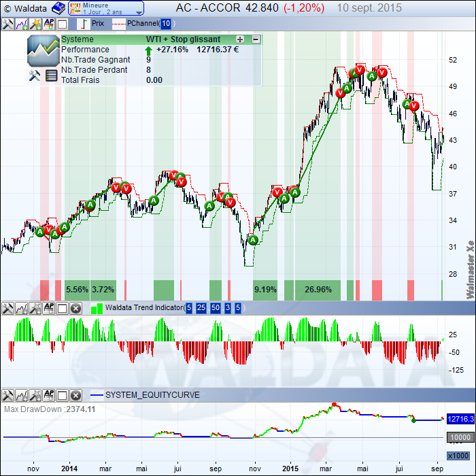Click the wand icon in Trend Indicator toolbar
The height and width of the screenshot is (476, 476).
(x=35, y=309)
